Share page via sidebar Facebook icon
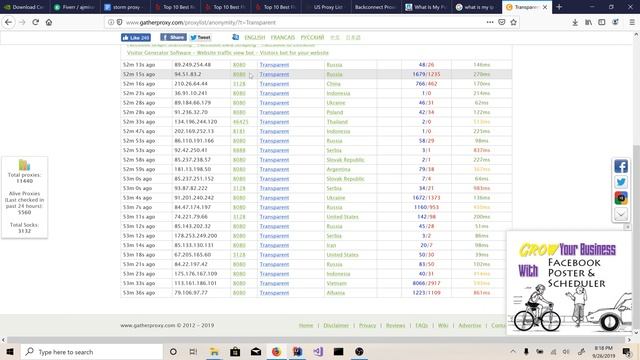 [x=621, y=167]
